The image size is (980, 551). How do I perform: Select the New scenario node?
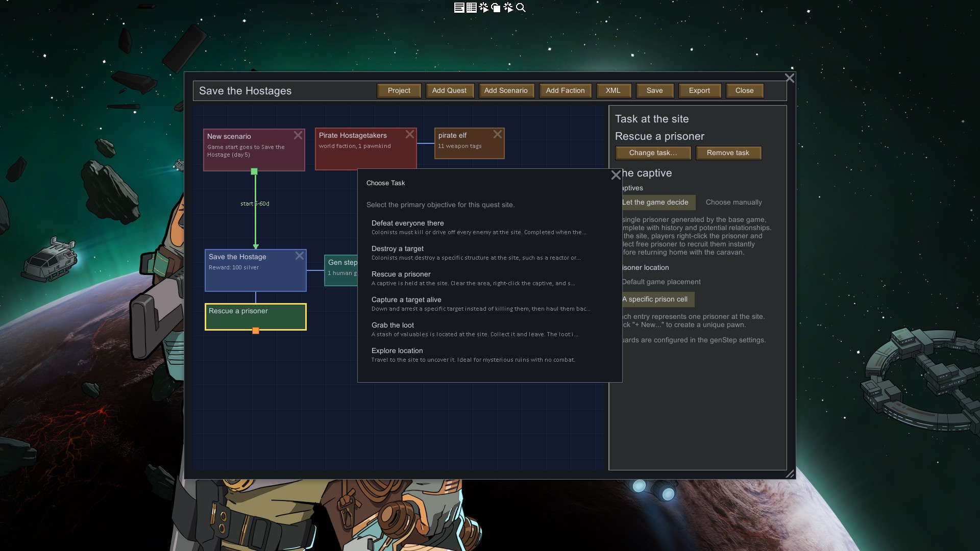254,150
